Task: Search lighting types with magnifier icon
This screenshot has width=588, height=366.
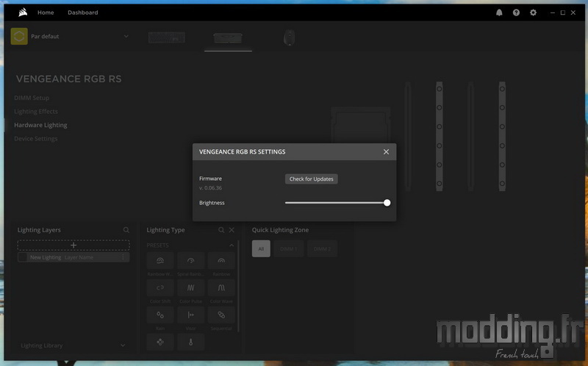Action: coord(221,230)
